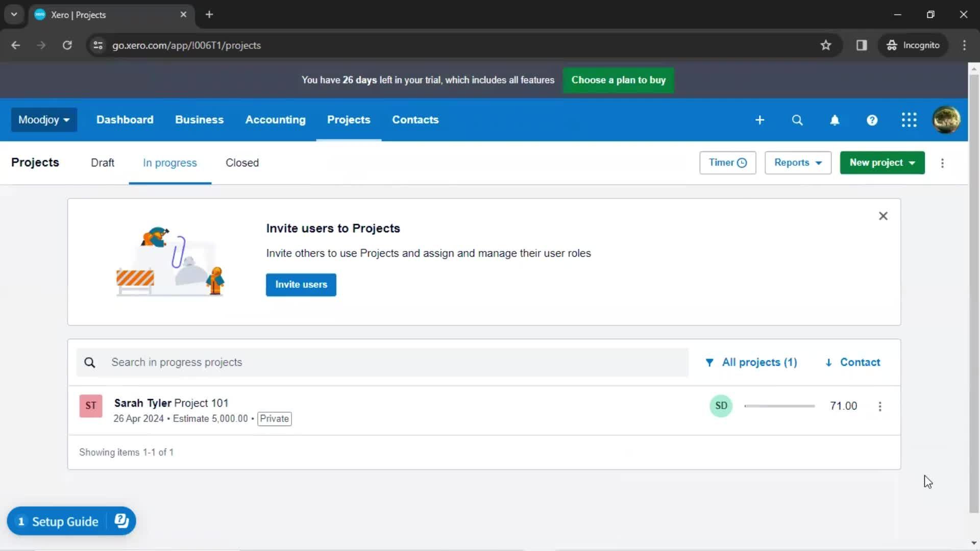Toggle the browser side panel
Image resolution: width=980 pixels, height=551 pixels.
862,45
